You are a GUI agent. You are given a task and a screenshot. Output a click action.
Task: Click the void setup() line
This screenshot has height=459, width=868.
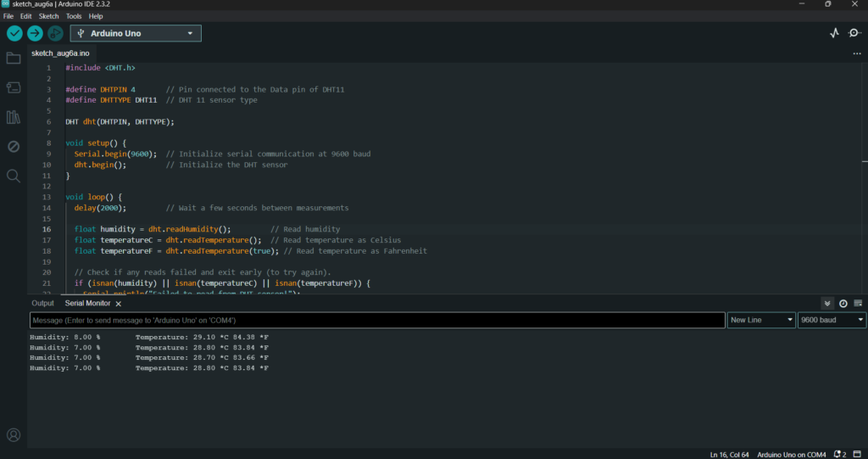[x=96, y=143]
